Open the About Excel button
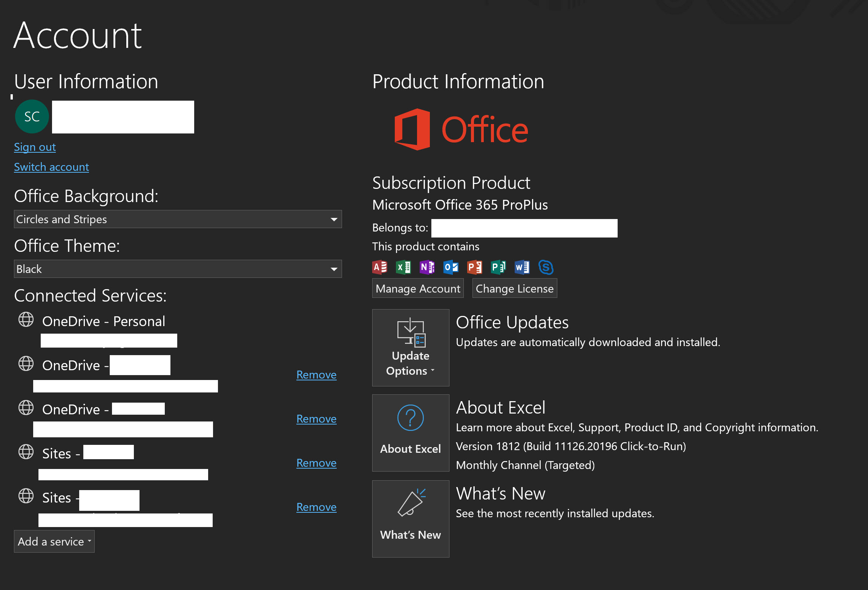Viewport: 868px width, 590px height. point(411,433)
